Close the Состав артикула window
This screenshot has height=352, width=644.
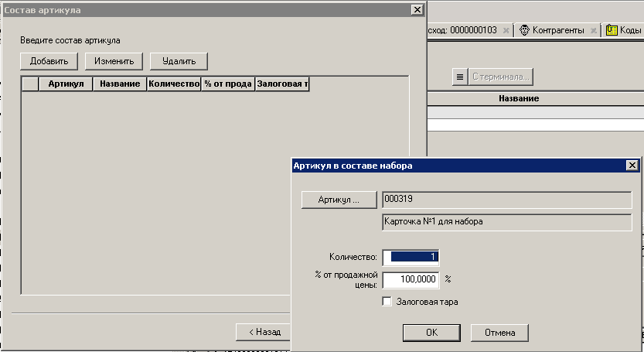click(417, 10)
